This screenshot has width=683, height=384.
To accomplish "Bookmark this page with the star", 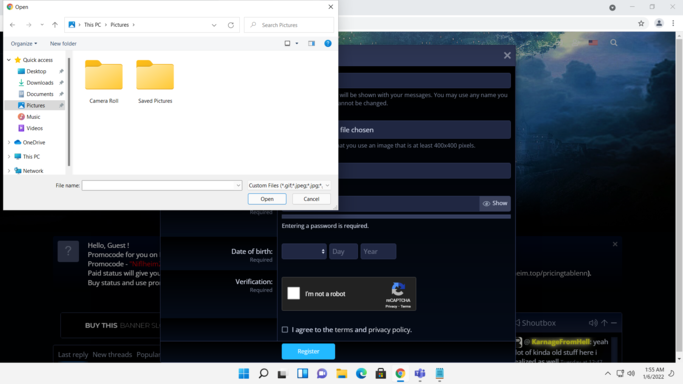I will point(641,24).
